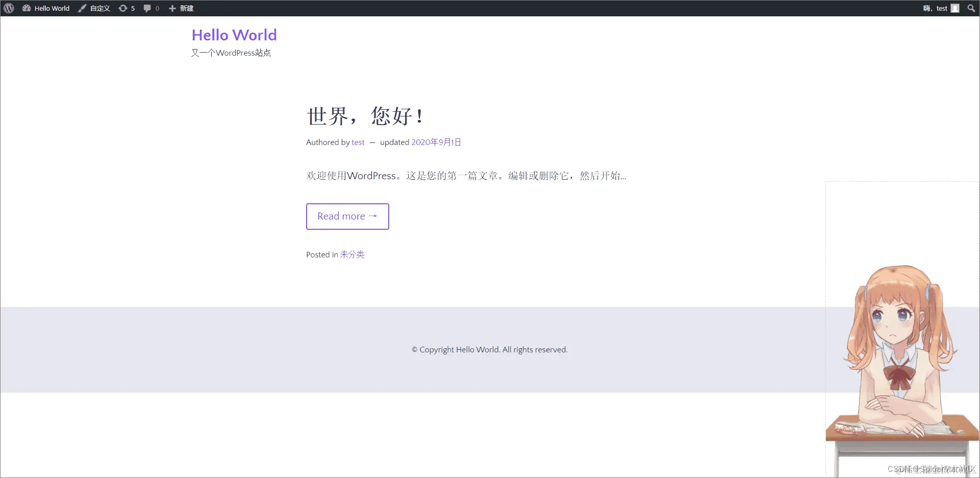Click the author link test
Screen dimensions: 980x478
click(x=358, y=142)
